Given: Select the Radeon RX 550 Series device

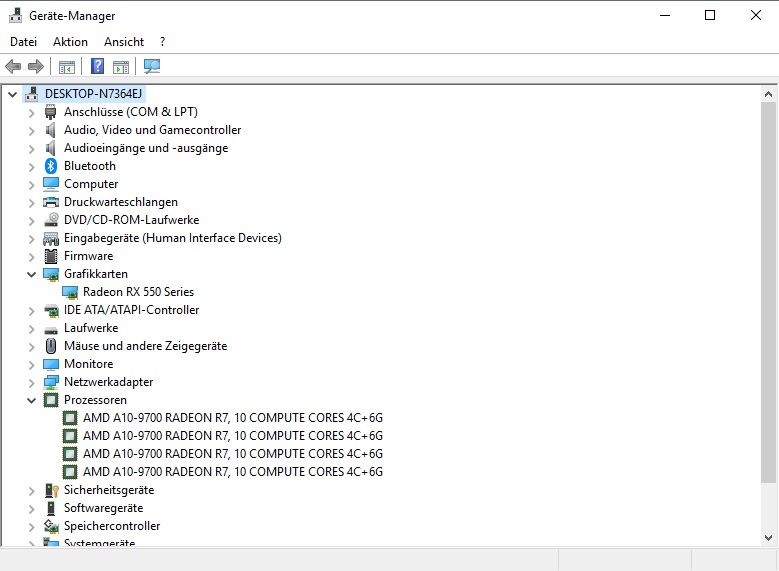Looking at the screenshot, I should tap(138, 292).
